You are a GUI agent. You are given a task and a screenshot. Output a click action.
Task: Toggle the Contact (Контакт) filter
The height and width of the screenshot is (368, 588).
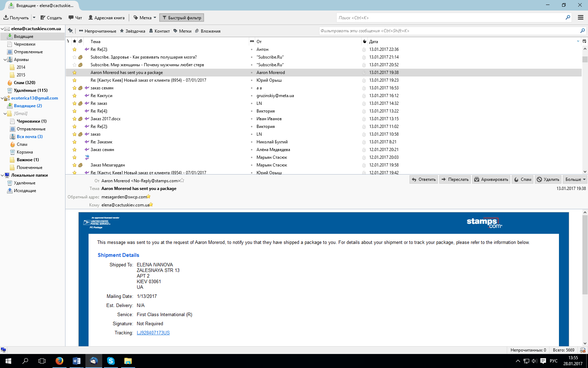point(160,31)
